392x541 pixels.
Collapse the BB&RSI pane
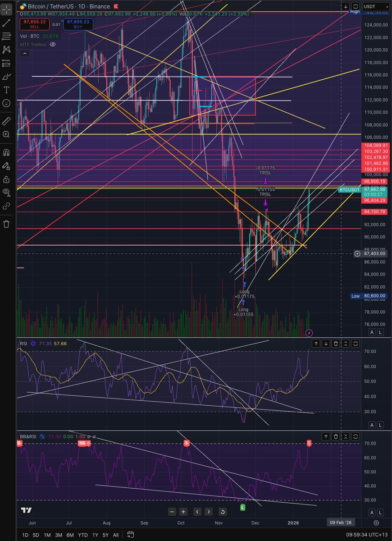(346, 436)
